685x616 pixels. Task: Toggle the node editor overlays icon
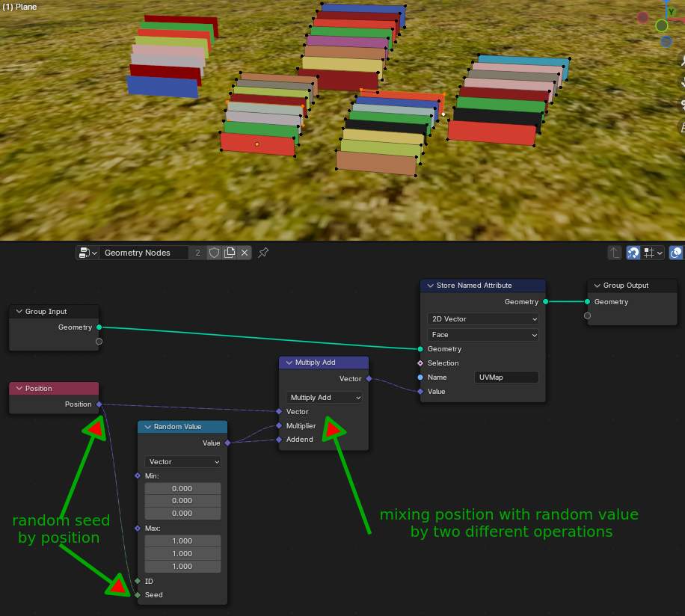[676, 253]
